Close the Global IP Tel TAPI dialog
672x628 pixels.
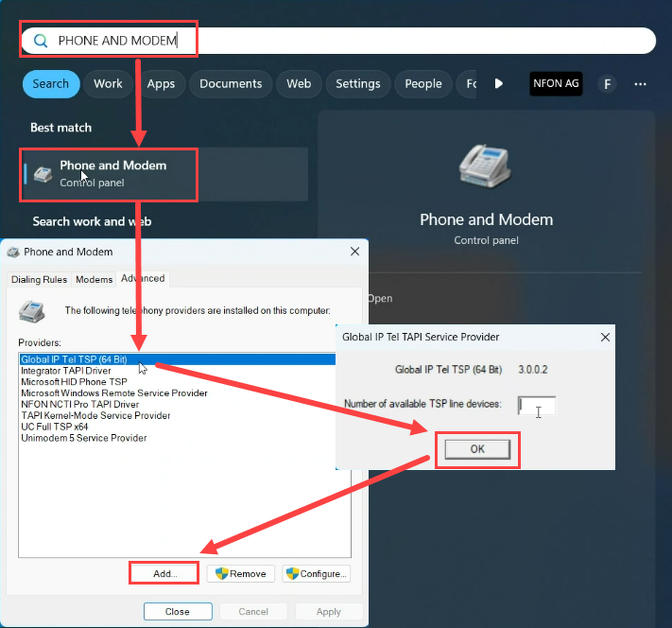(x=605, y=337)
